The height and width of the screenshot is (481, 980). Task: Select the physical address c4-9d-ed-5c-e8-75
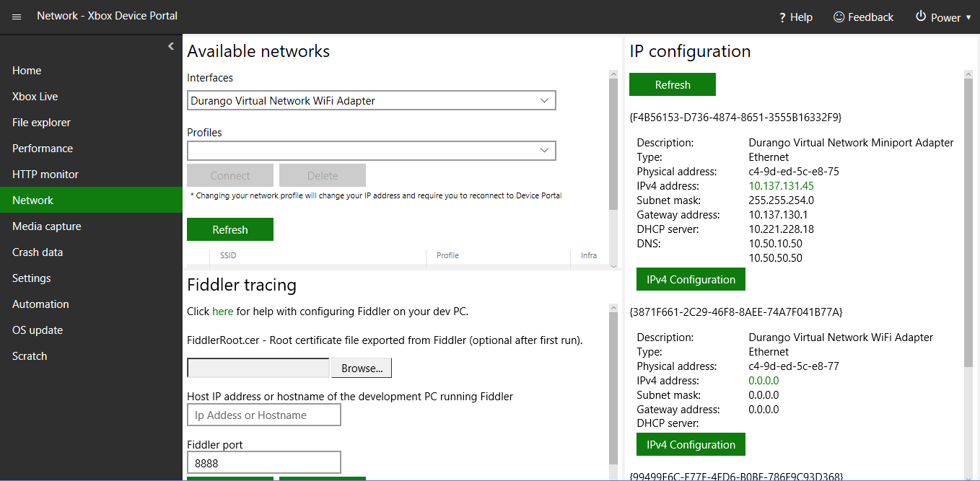coord(794,172)
